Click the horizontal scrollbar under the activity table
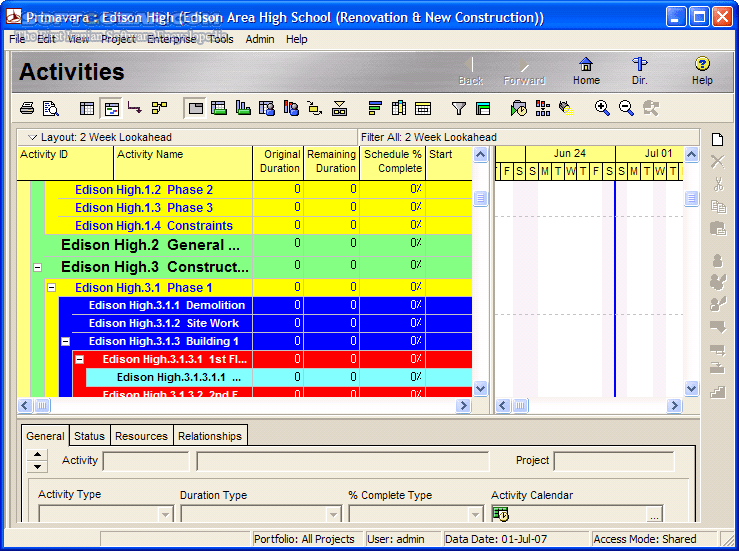Viewport: 739px width, 551px height. [x=250, y=406]
